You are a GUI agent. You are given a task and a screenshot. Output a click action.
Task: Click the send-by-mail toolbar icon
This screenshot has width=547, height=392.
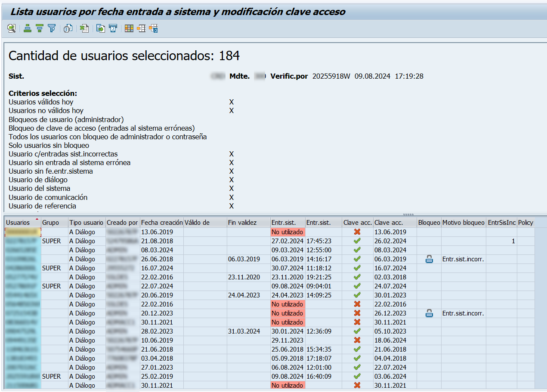click(x=113, y=29)
